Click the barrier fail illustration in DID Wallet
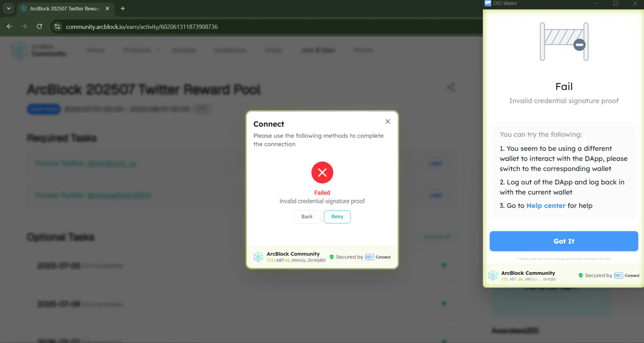This screenshot has height=343, width=644. 564,42
